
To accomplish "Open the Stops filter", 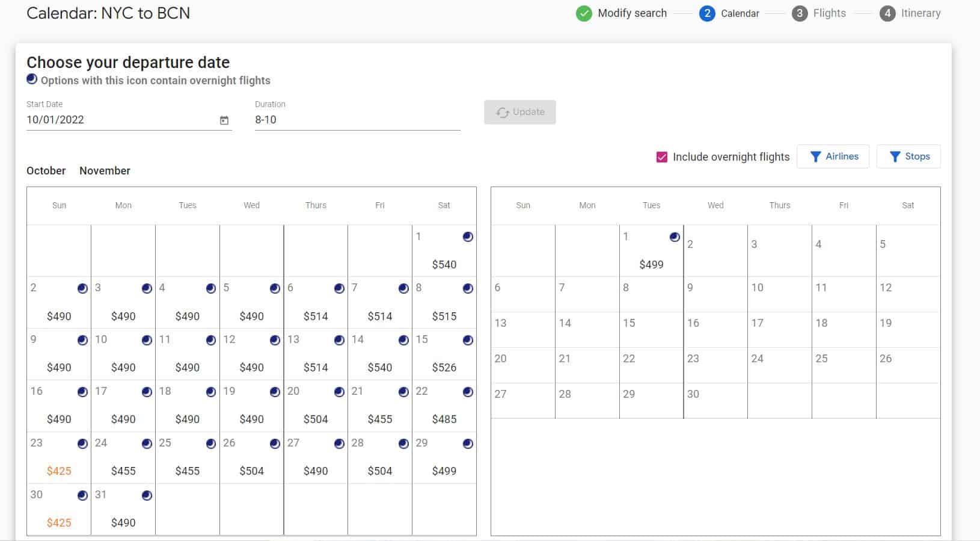I will [908, 156].
